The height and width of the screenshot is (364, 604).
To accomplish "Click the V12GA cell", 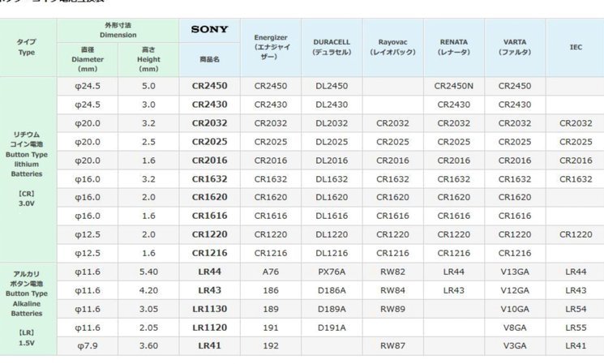I will 515,290.
